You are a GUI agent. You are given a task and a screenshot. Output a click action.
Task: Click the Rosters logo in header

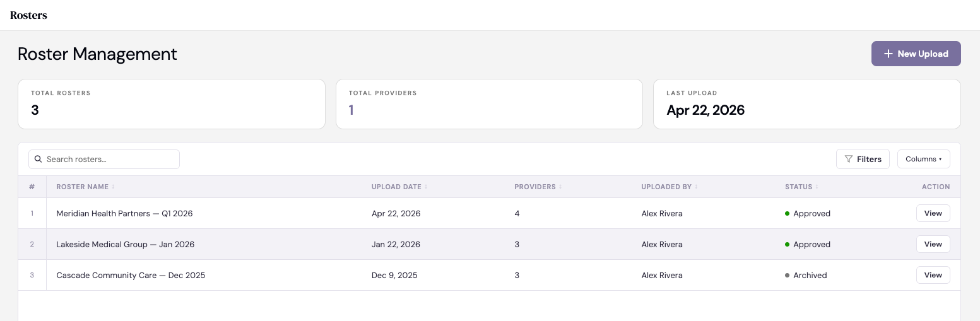28,15
